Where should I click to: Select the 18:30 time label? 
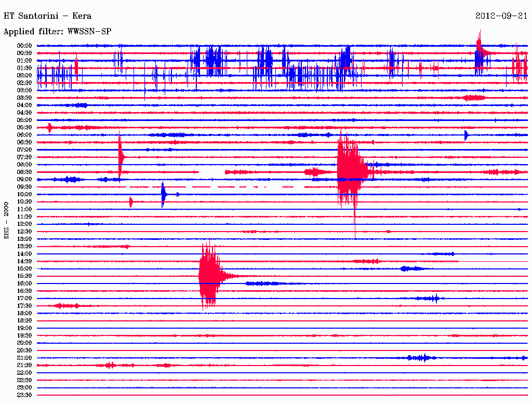coord(24,320)
